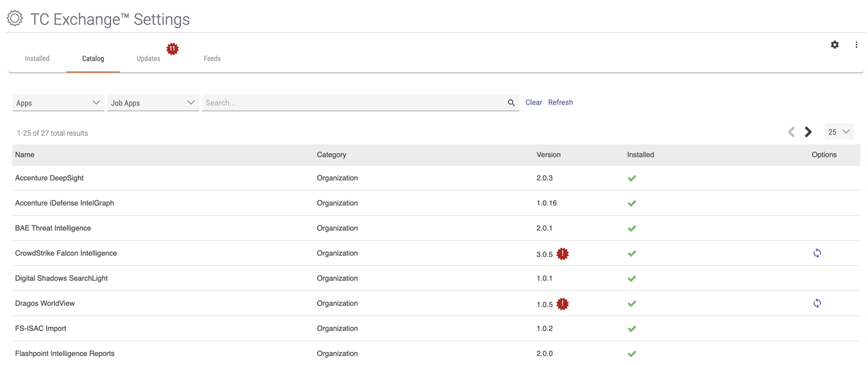Click Organization category for Dragos WorldView
This screenshot has height=365, width=868.
(x=337, y=303)
